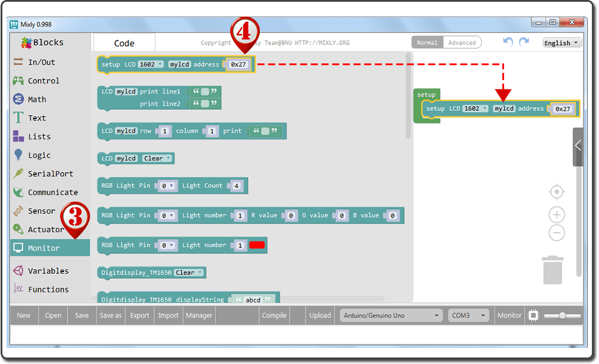The width and height of the screenshot is (599, 364).
Task: Open the Math block category
Action: point(37,100)
